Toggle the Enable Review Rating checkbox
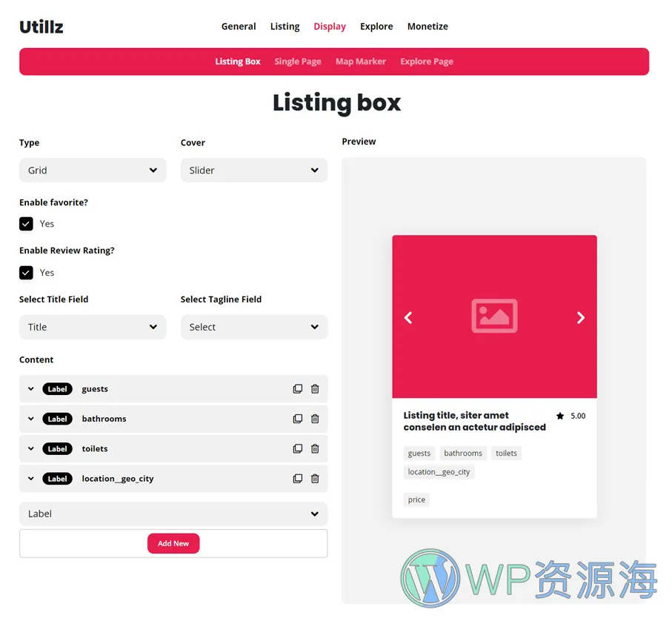Image resolution: width=672 pixels, height=624 pixels. (26, 273)
